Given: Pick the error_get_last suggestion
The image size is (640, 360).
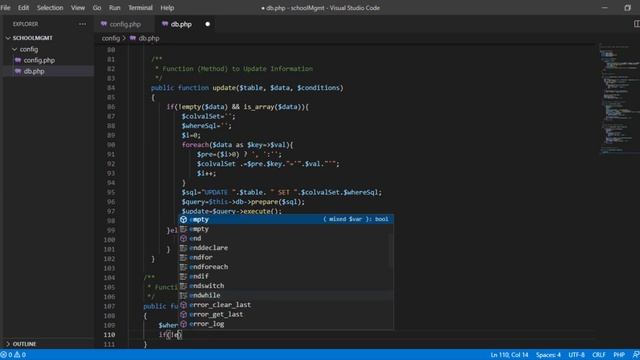Looking at the screenshot, I should click(x=286, y=314).
